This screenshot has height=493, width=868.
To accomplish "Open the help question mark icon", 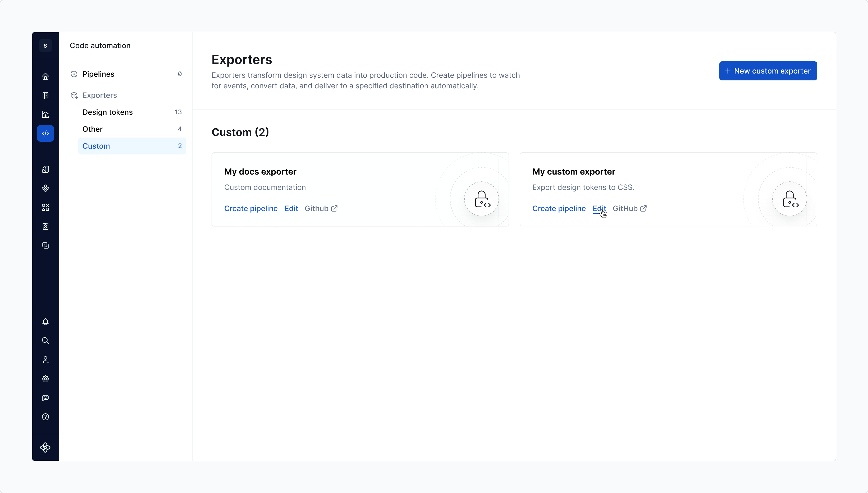I will [x=45, y=417].
